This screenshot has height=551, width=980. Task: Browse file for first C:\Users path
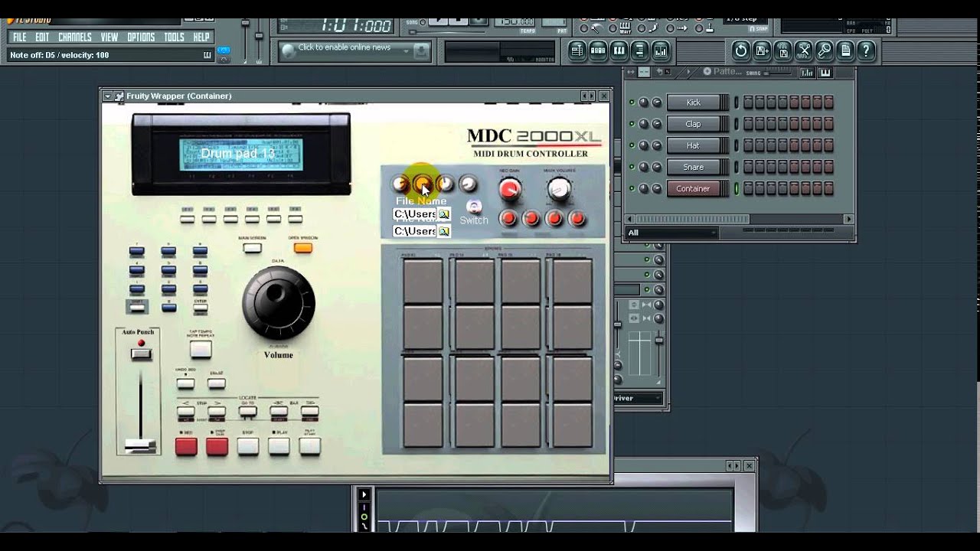pos(443,214)
